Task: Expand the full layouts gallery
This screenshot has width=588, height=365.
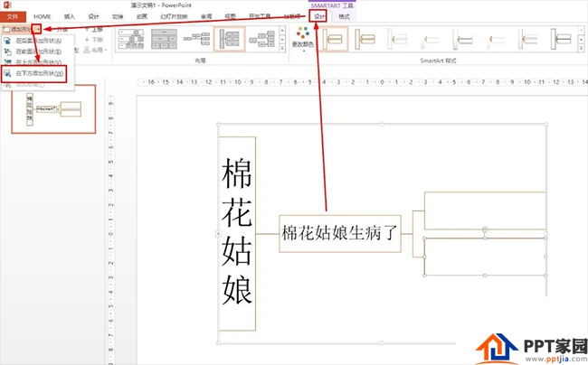Action: click(x=282, y=48)
